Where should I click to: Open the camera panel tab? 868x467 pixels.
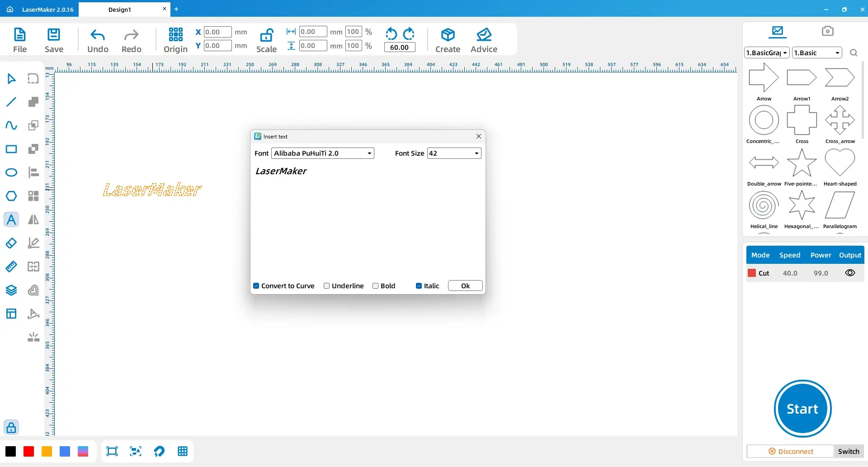pos(827,31)
